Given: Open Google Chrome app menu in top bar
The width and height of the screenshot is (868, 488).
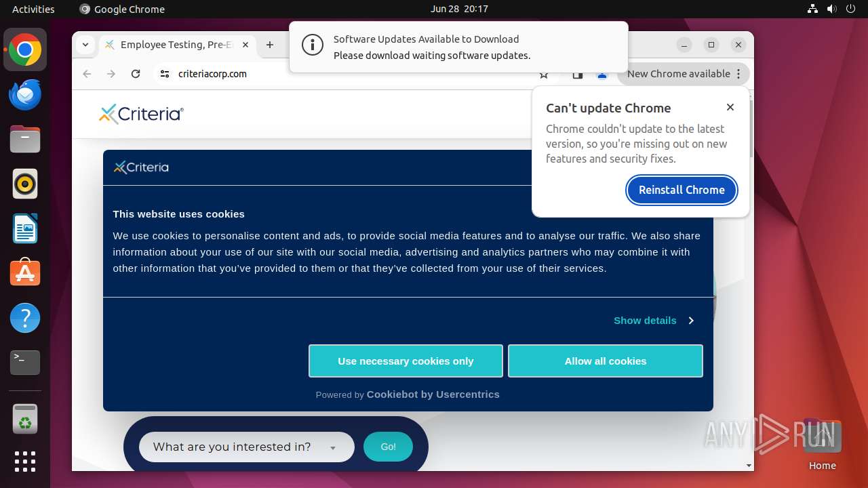Looking at the screenshot, I should (122, 9).
